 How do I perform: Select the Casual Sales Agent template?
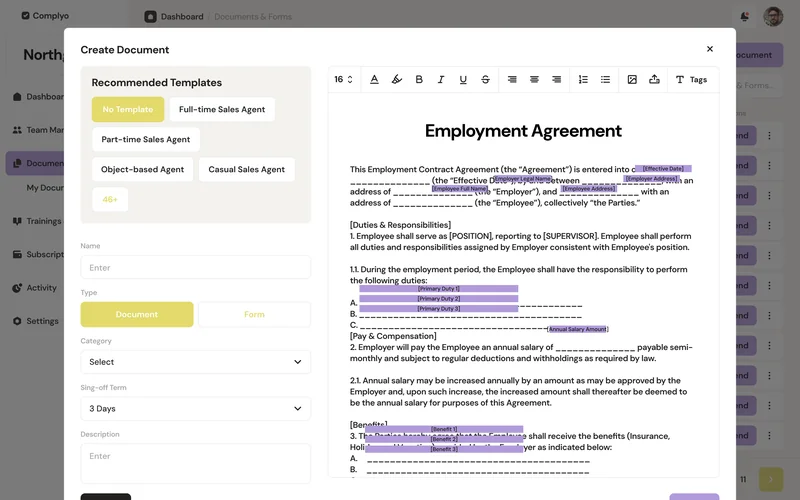click(246, 169)
